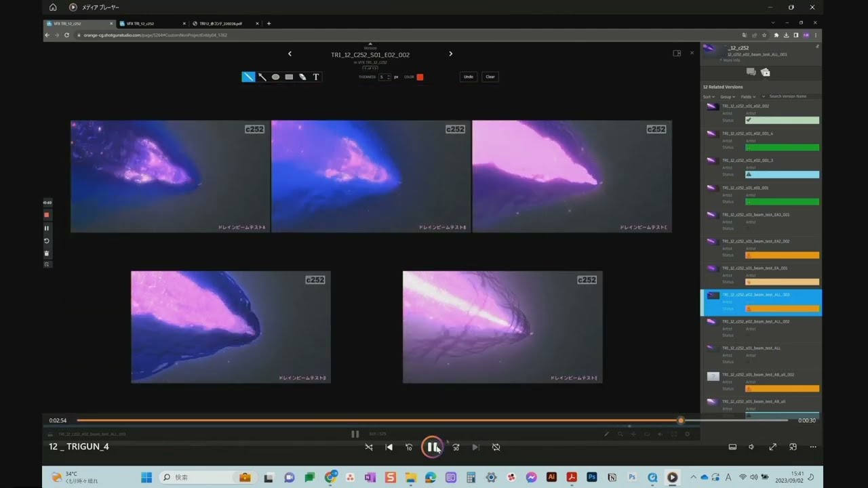This screenshot has height=488, width=868.
Task: Select the rectangle annotation tool
Action: pyautogui.click(x=289, y=77)
